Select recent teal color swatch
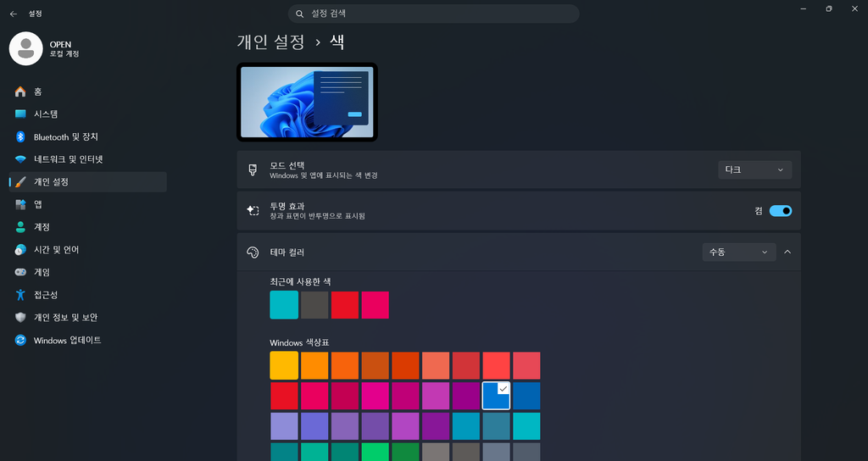Viewport: 868px width, 461px height. [x=284, y=305]
